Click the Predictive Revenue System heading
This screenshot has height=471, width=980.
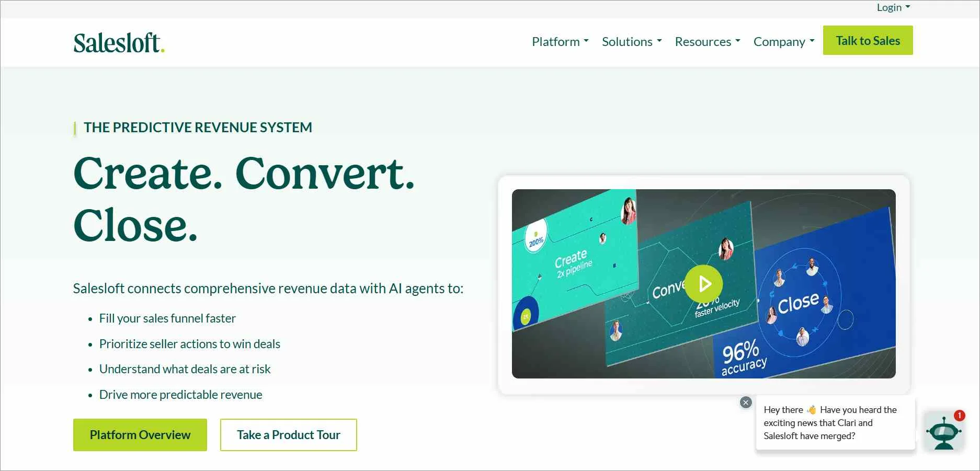tap(198, 127)
